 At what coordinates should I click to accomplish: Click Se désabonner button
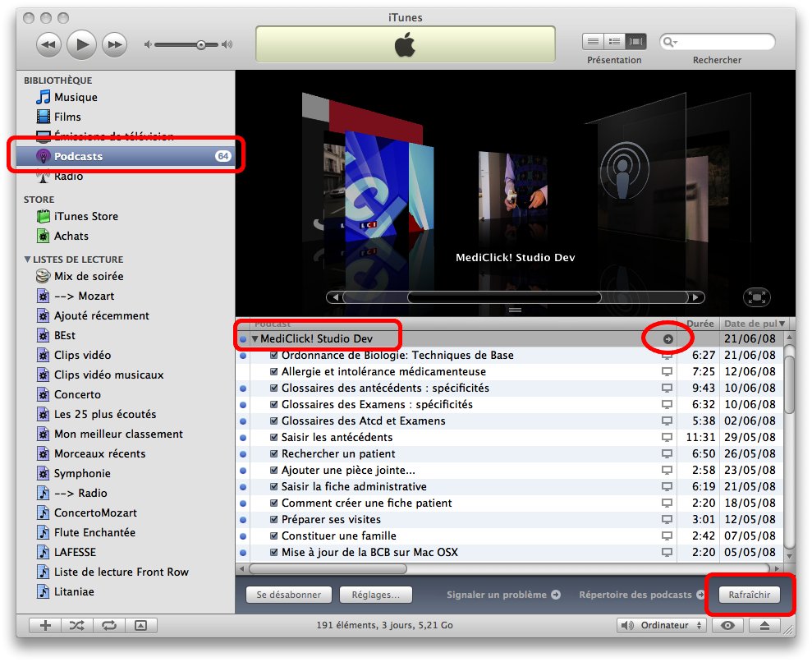[x=288, y=595]
